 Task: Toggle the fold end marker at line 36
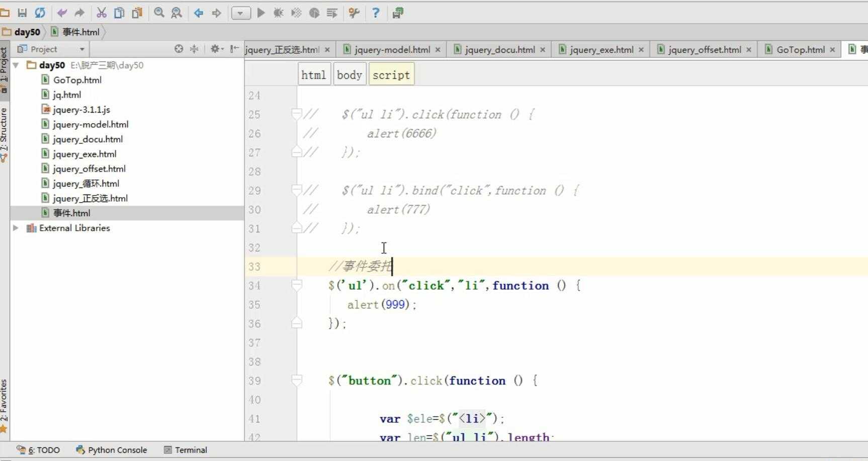297,323
